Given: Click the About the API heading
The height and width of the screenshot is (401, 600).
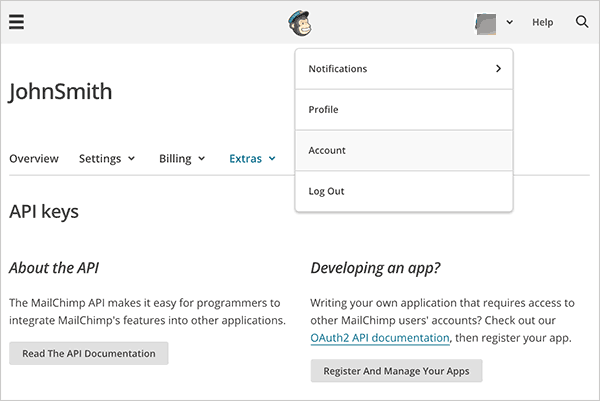Looking at the screenshot, I should click(x=54, y=268).
